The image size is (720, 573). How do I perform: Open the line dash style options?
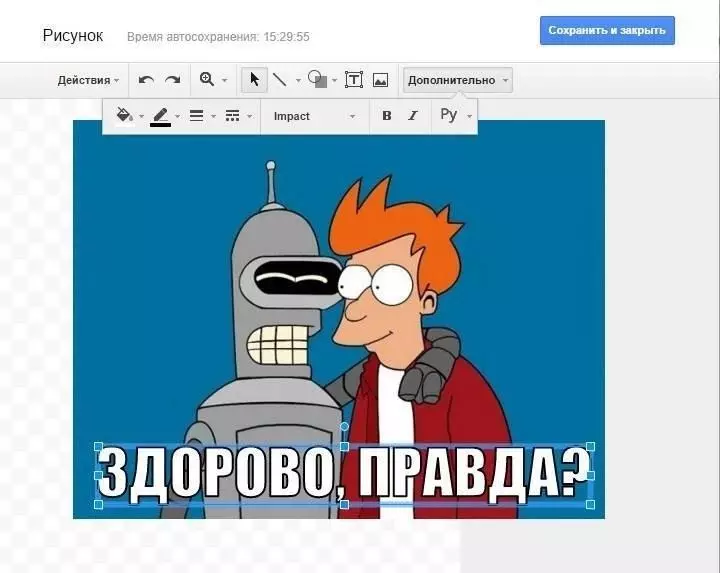point(232,116)
